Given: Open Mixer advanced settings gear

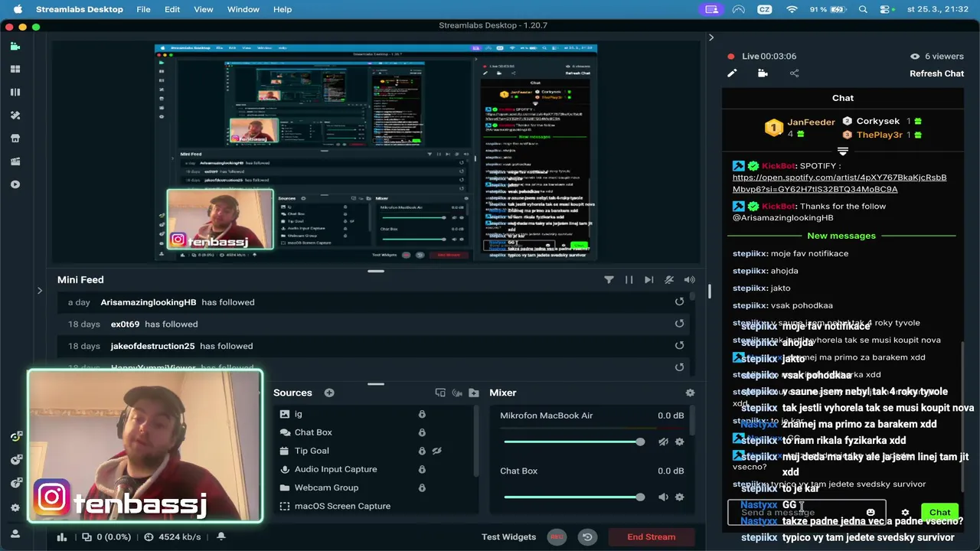Looking at the screenshot, I should pyautogui.click(x=690, y=393).
